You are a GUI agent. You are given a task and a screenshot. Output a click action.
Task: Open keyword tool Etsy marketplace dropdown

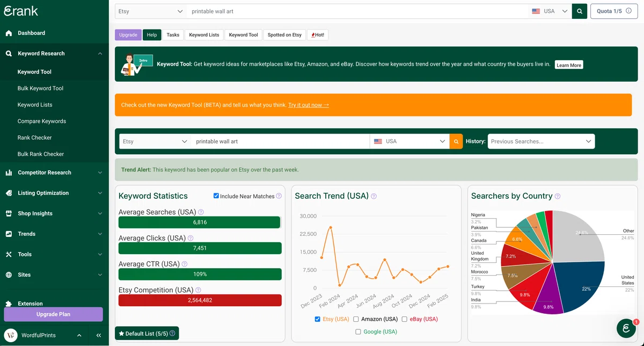click(x=155, y=141)
